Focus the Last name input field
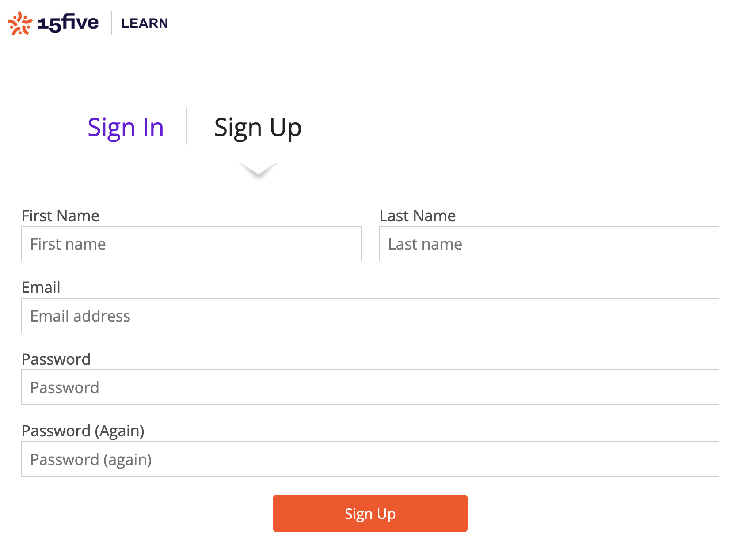This screenshot has width=746, height=560. 549,244
